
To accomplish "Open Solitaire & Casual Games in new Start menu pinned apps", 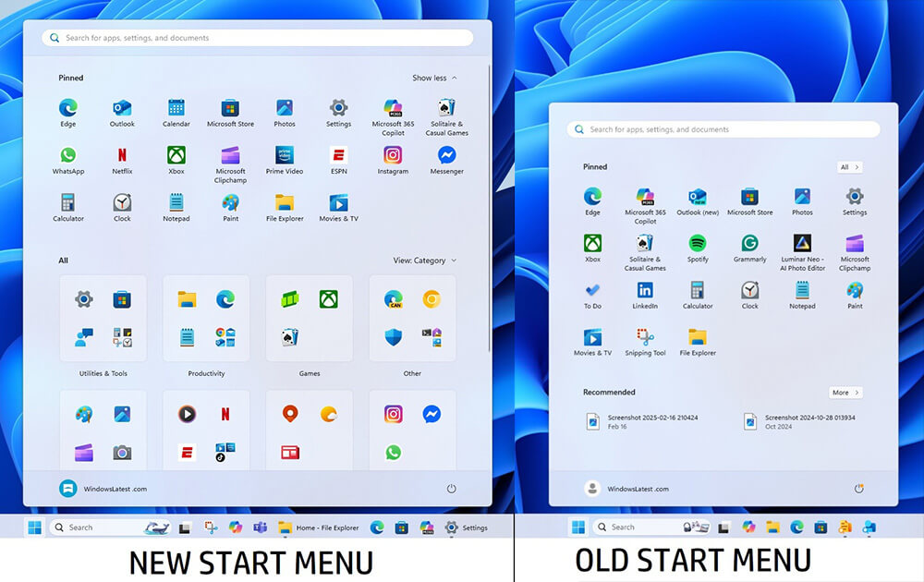I will (447, 117).
